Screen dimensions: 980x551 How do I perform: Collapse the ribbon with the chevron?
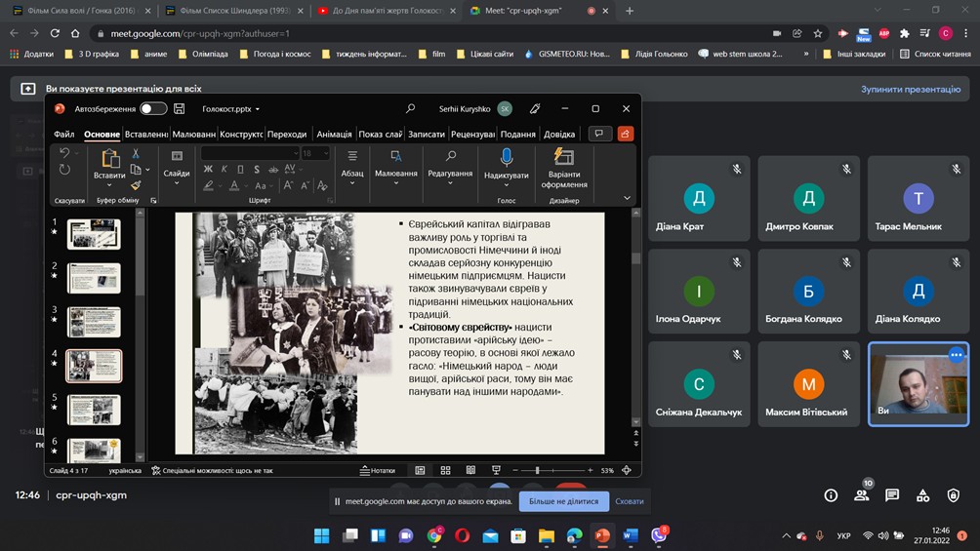point(627,198)
